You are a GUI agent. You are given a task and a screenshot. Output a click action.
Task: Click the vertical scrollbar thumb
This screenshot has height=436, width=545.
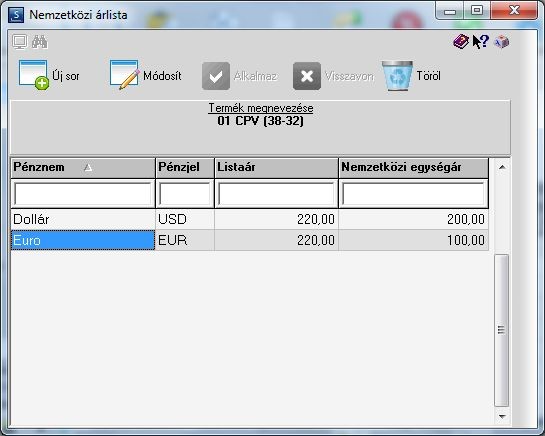(501, 330)
